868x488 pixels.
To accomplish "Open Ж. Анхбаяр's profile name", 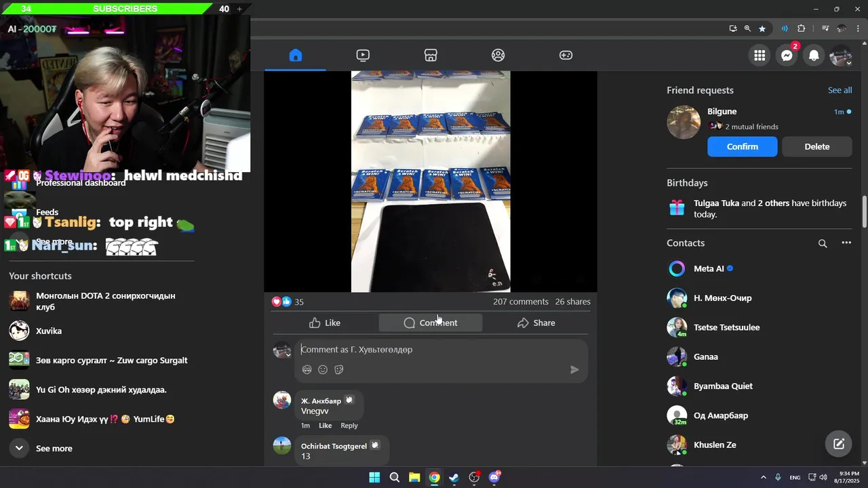I will pyautogui.click(x=321, y=401).
